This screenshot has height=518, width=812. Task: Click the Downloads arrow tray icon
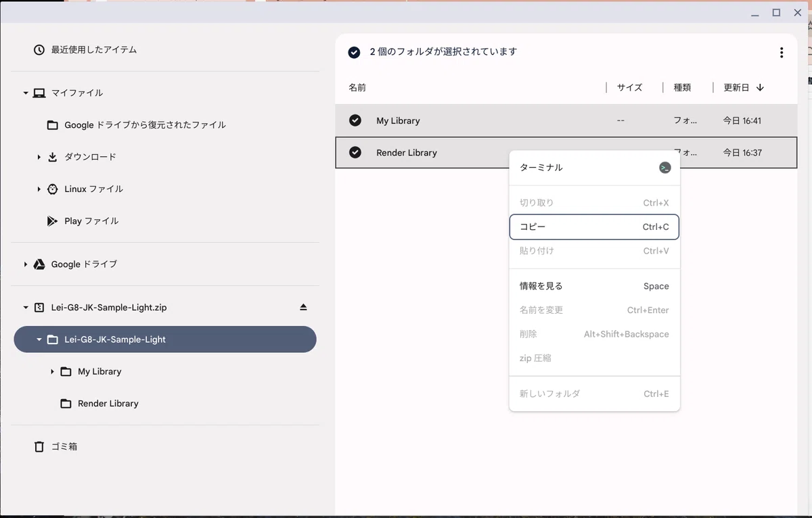[53, 157]
